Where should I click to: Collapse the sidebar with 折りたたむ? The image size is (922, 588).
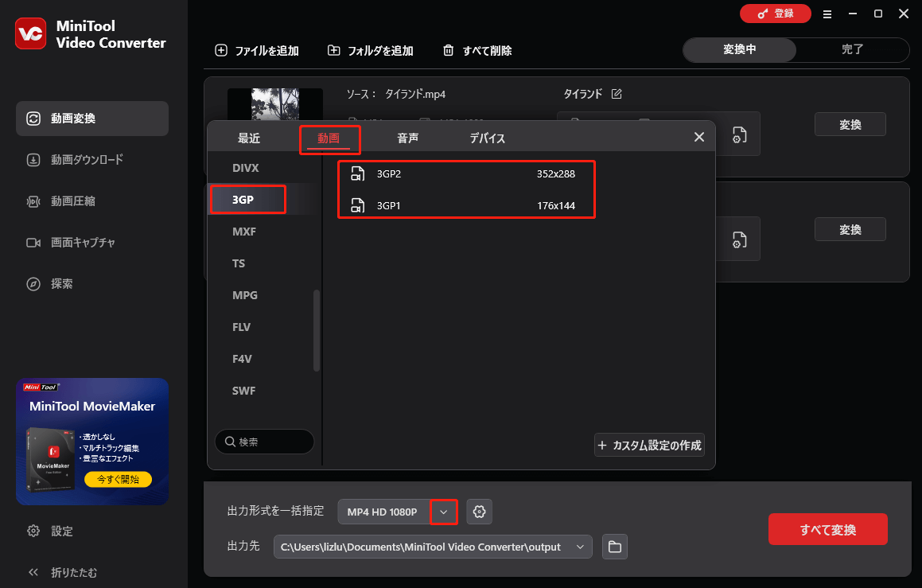click(x=62, y=572)
